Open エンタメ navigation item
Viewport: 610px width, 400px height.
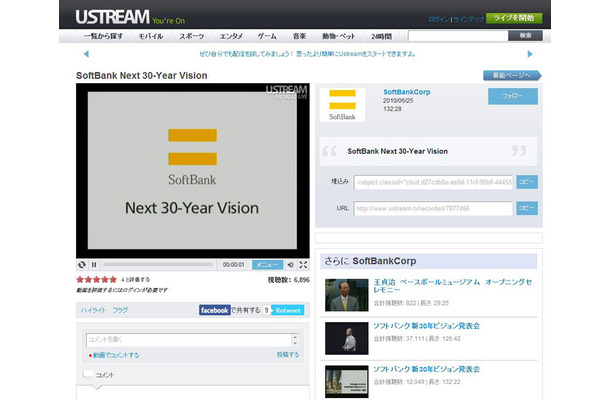(231, 36)
